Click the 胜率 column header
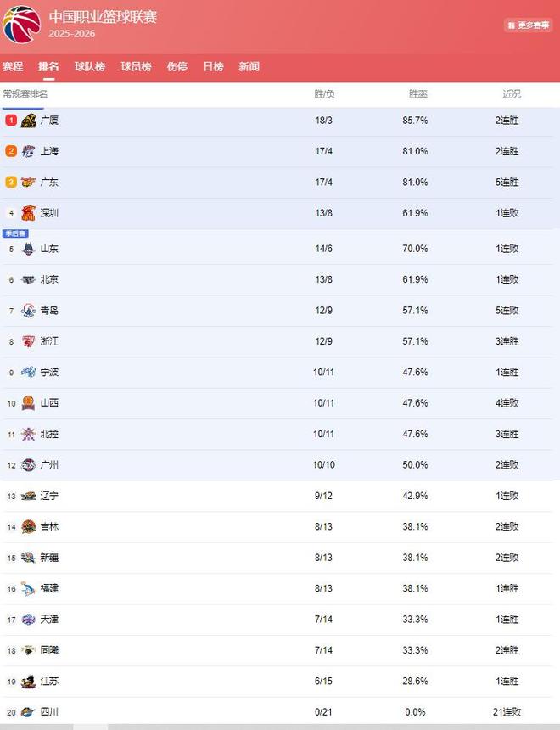This screenshot has width=560, height=730. pyautogui.click(x=417, y=94)
